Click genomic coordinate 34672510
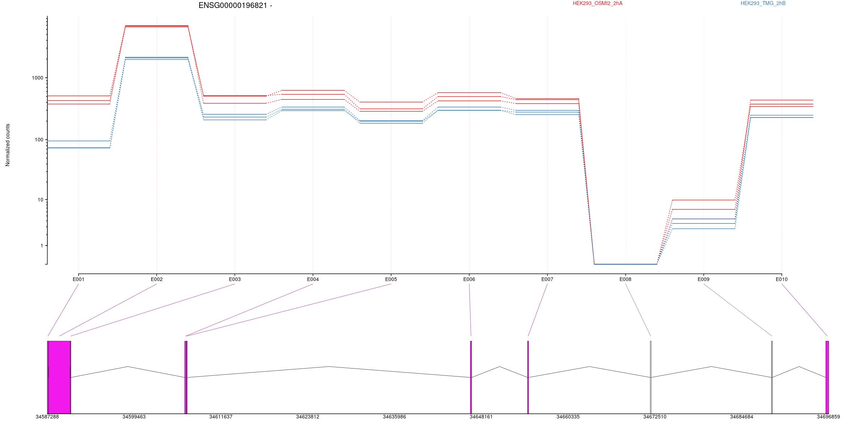868x434 pixels. 655,417
